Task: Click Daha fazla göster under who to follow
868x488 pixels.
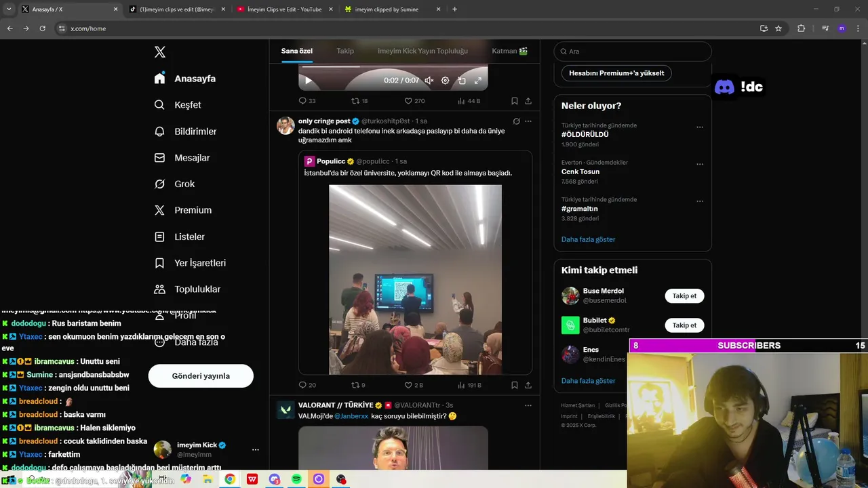Action: pyautogui.click(x=588, y=381)
